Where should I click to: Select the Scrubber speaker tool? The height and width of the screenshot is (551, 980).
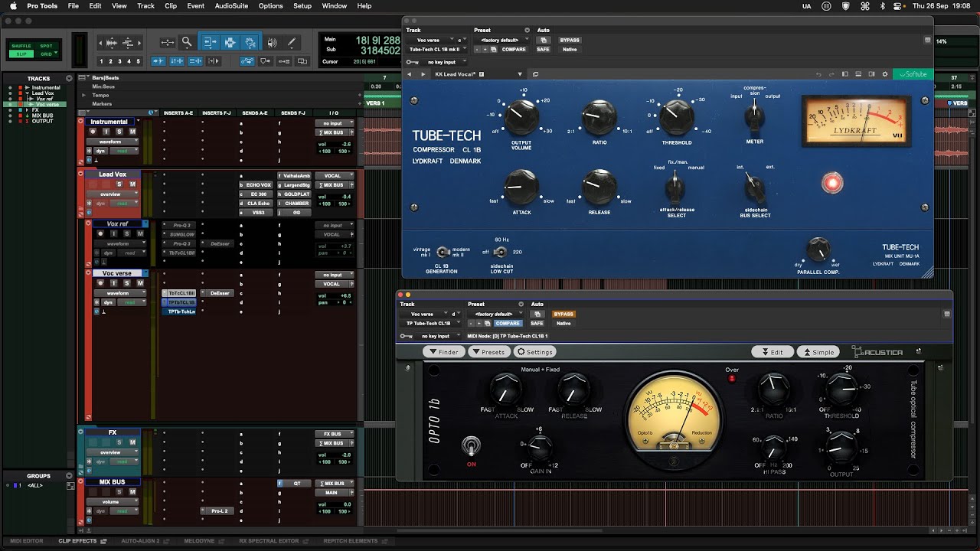click(x=271, y=43)
